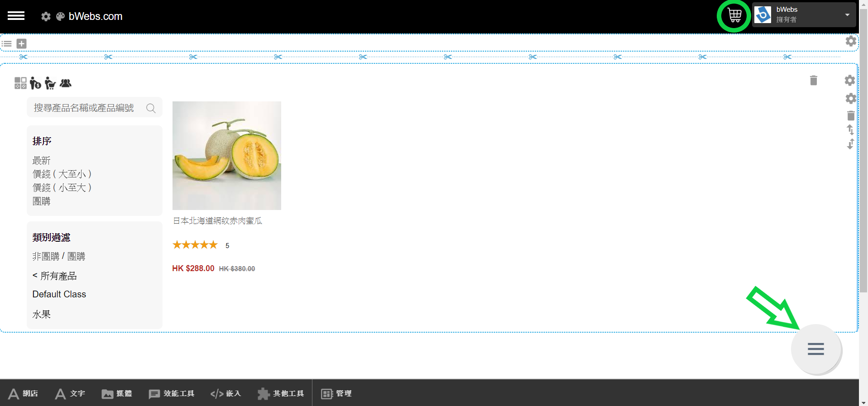Click the theme palette icon beside bWebs.com
The width and height of the screenshot is (868, 406).
coord(60,17)
